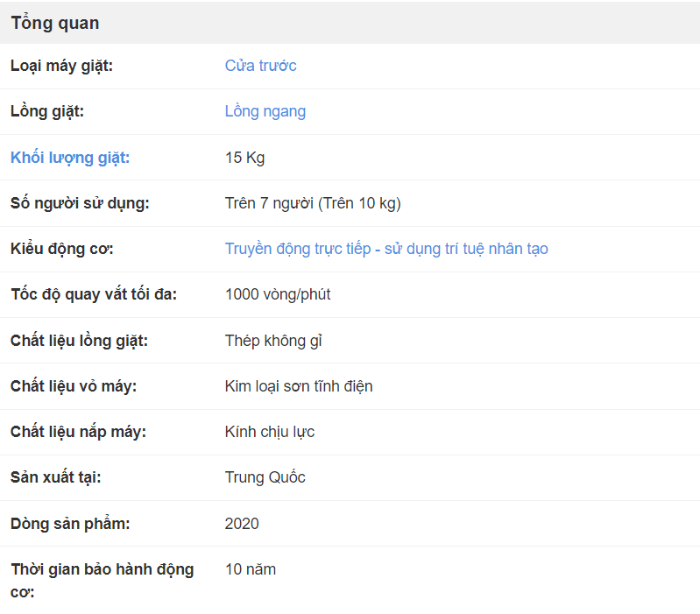Open the 'Khối lượng giặt:' link
Screen dimensions: 700x614
coord(70,158)
